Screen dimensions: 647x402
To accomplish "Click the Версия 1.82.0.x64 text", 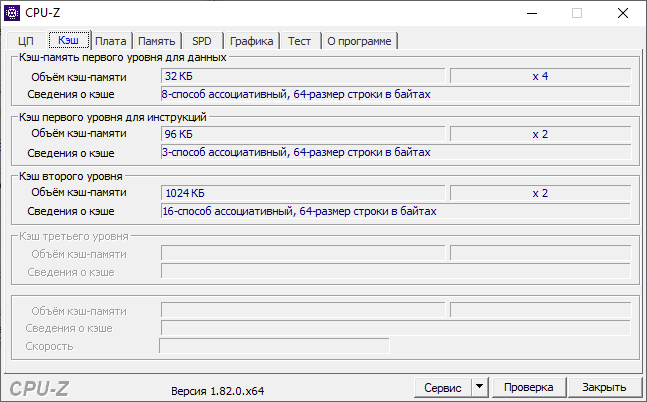I will [217, 391].
